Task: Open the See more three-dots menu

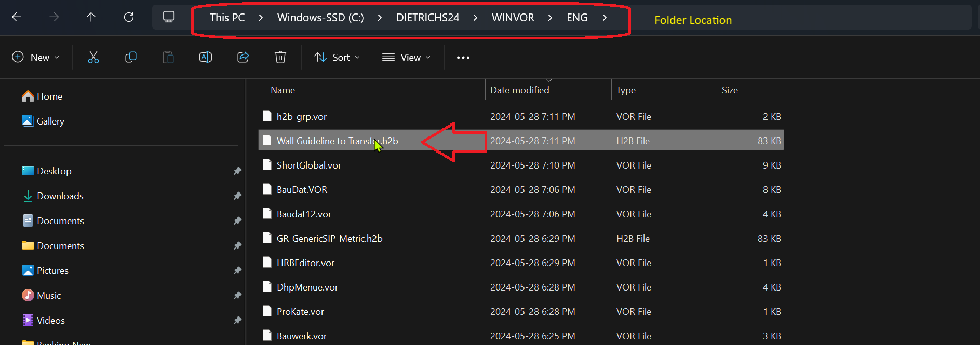Action: point(463,58)
